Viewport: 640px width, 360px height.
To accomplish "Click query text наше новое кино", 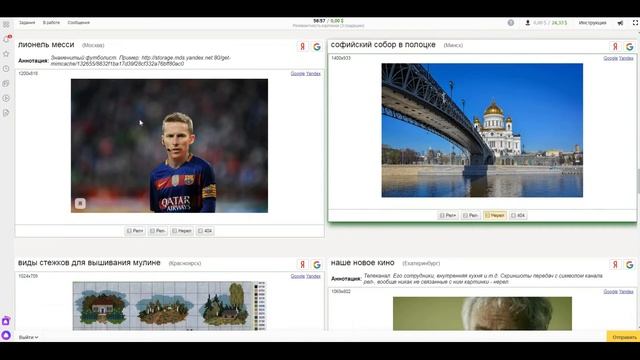I will tap(362, 262).
